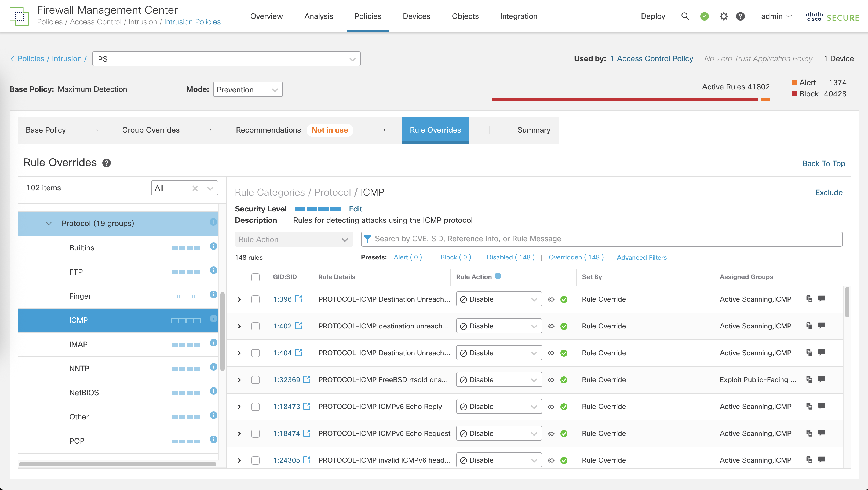Open the global search magnifier icon

pos(685,16)
